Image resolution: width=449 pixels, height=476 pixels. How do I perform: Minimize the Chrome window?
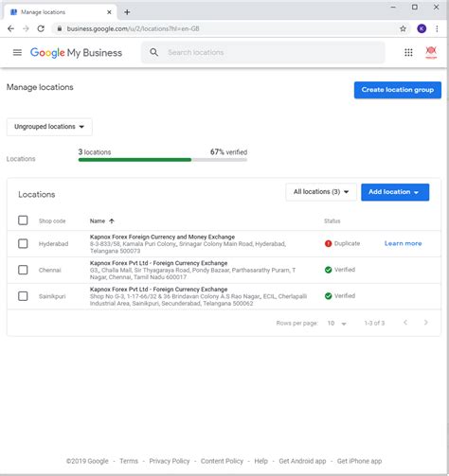393,7
